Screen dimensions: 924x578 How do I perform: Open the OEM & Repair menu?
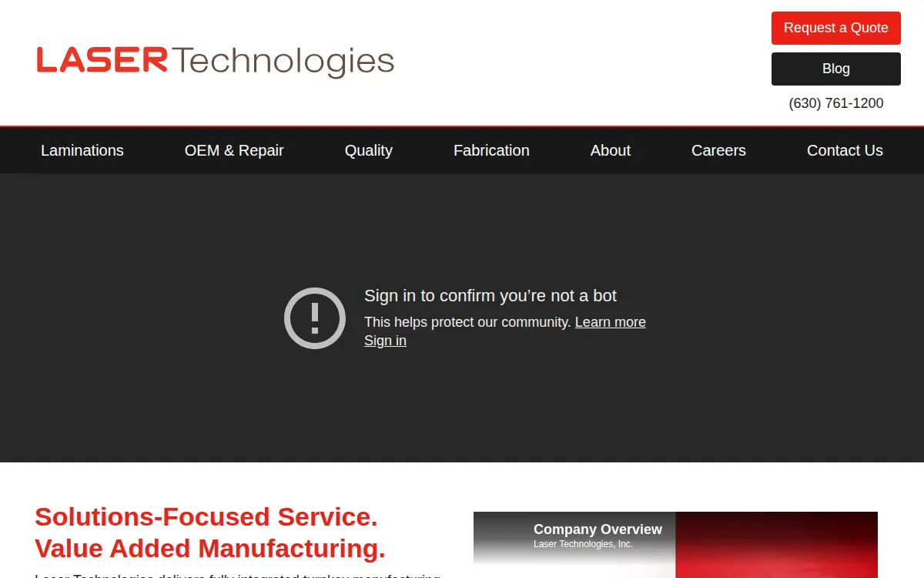click(x=234, y=150)
